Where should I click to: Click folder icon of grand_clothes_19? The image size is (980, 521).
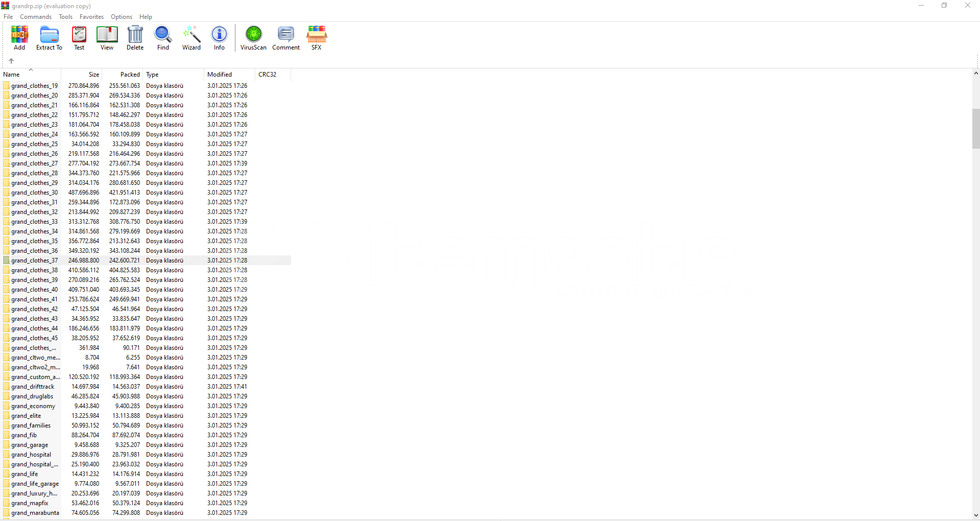[x=6, y=86]
